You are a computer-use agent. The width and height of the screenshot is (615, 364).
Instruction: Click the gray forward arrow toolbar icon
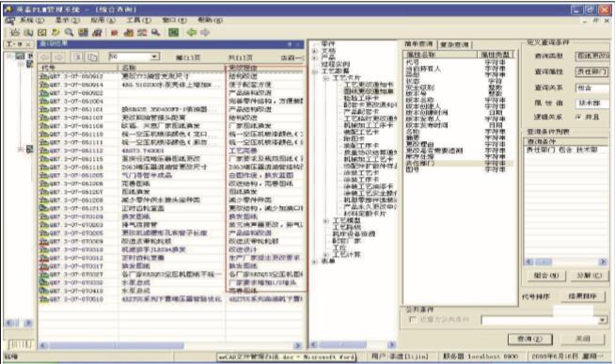tap(205, 33)
